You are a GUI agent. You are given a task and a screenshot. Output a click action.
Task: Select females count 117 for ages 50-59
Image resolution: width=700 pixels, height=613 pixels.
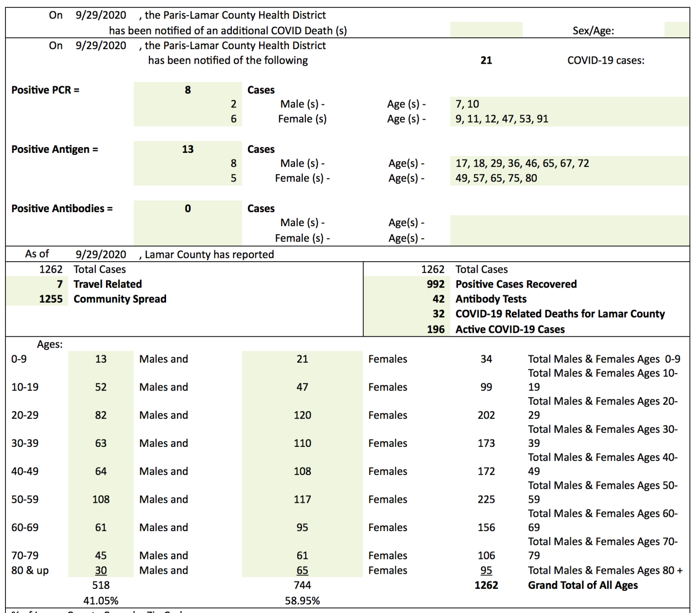tap(302, 499)
